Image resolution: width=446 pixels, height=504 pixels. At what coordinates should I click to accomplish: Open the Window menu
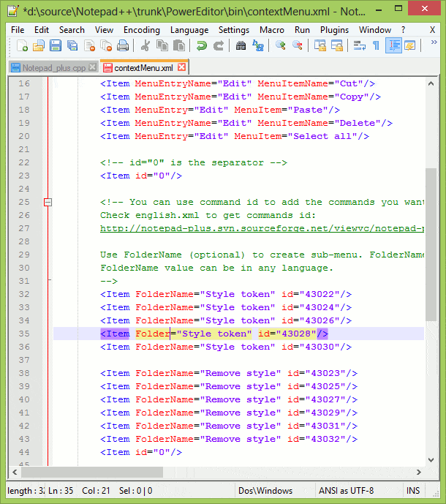(x=375, y=30)
